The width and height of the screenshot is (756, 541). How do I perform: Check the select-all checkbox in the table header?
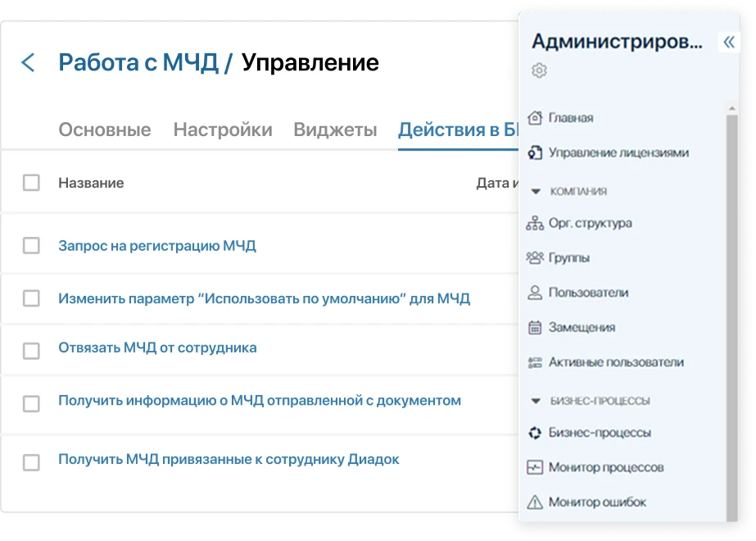32,182
